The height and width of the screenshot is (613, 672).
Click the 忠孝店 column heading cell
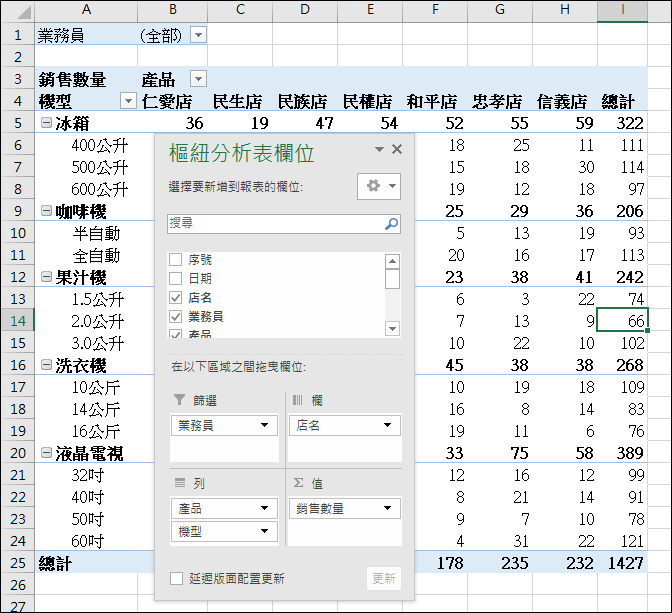tap(500, 102)
